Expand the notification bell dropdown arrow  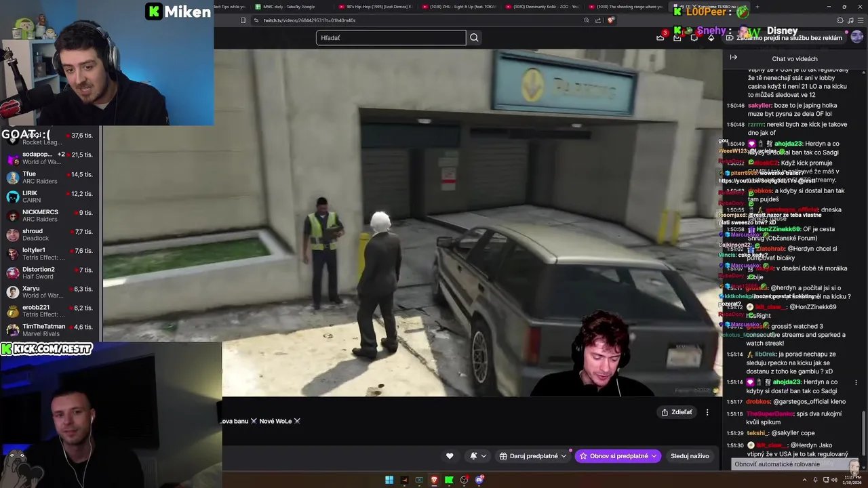click(x=484, y=456)
